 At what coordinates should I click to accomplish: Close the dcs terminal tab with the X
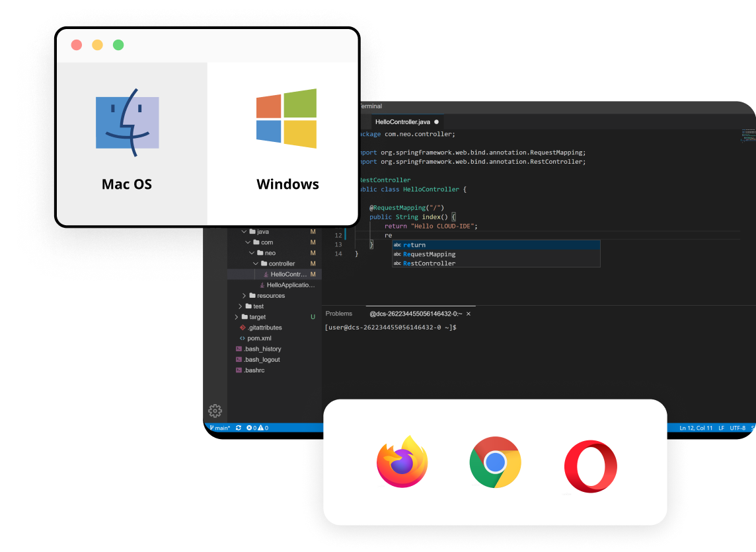468,314
